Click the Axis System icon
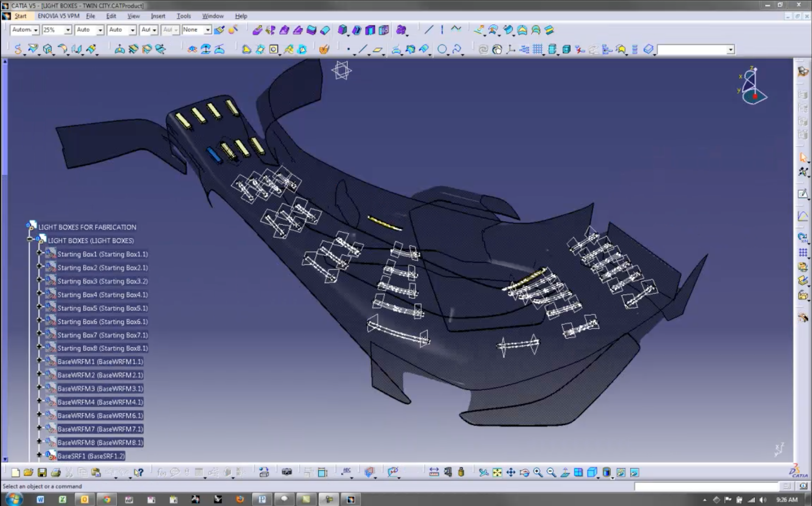Viewport: 812px width, 506px height. coord(511,50)
